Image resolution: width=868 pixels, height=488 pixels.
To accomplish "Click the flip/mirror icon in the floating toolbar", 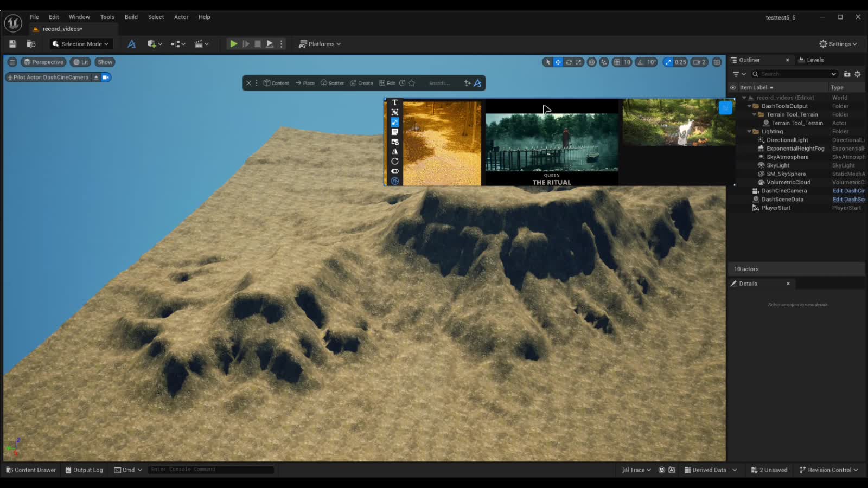I will pyautogui.click(x=395, y=152).
